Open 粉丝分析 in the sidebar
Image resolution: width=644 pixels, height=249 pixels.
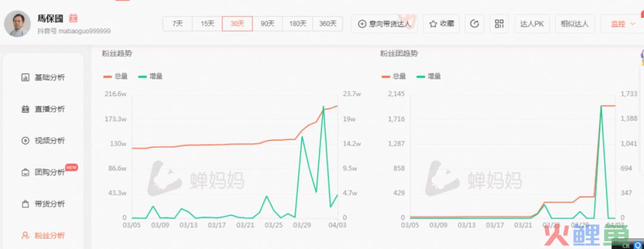[43, 235]
